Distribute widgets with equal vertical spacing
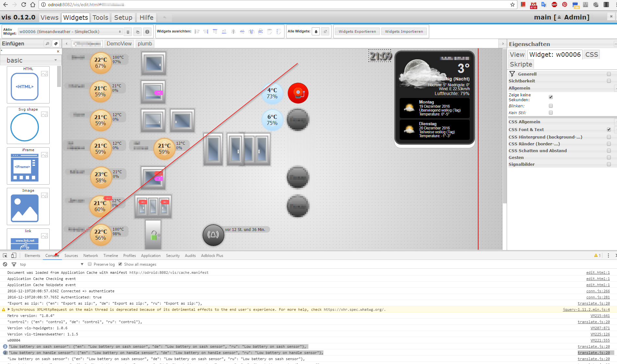 pyautogui.click(x=260, y=31)
